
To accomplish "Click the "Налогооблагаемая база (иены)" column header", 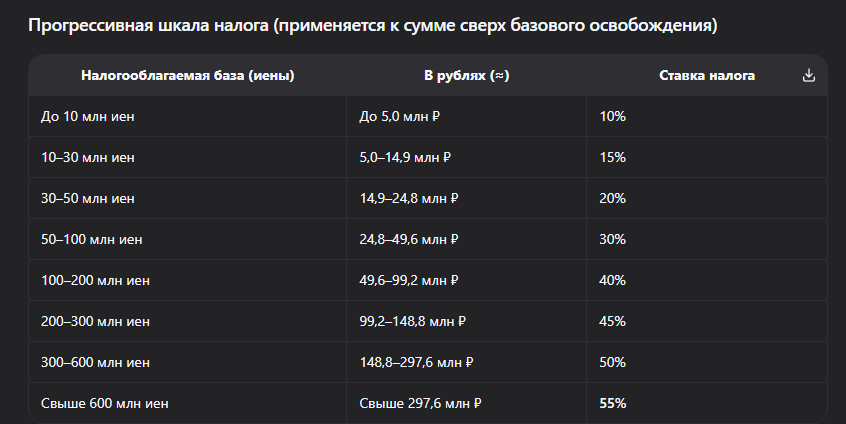I will (x=188, y=75).
